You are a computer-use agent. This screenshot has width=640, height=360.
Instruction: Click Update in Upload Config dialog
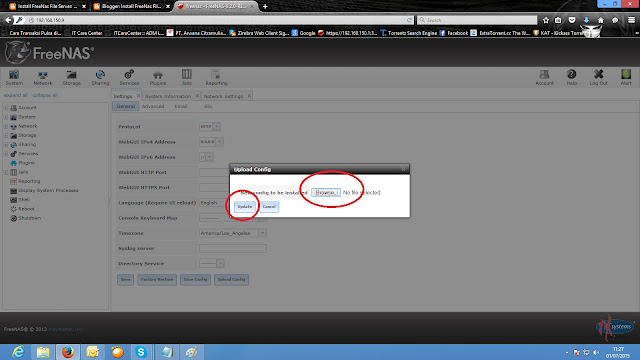(245, 207)
